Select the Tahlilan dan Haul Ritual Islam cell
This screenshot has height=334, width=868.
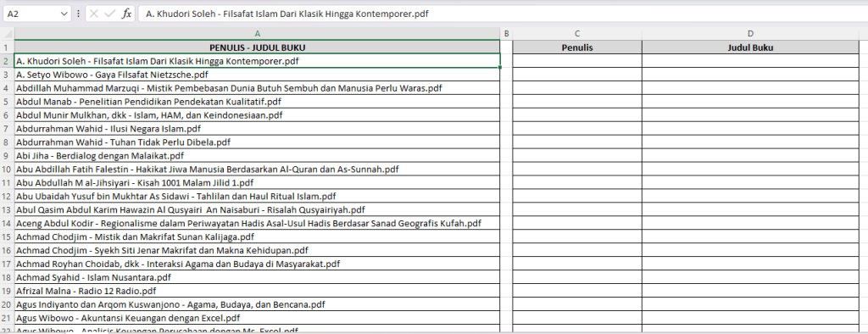tap(258, 196)
